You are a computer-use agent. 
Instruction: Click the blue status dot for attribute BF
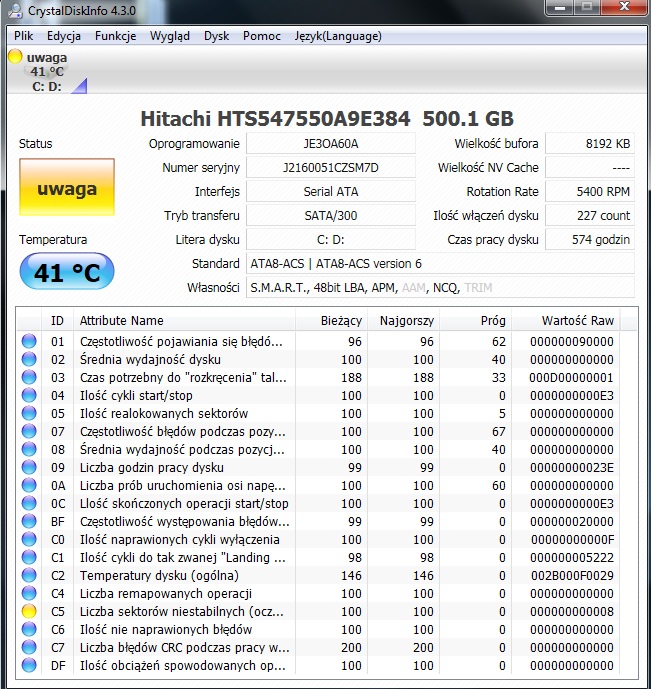click(x=29, y=521)
